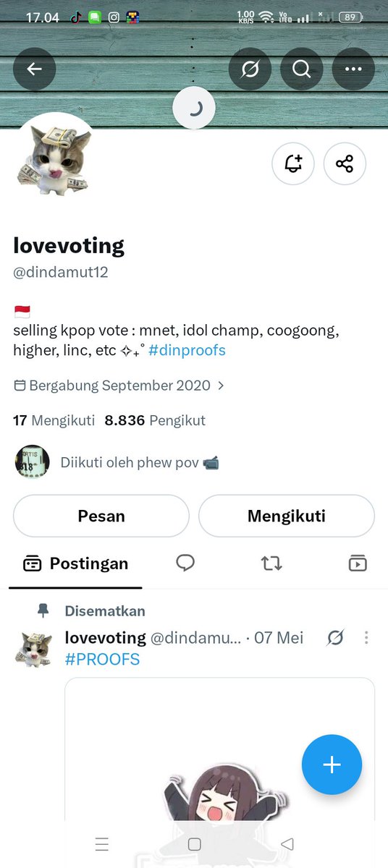Open the three-dot overflow menu in header
Screen dimensions: 388x868
pyautogui.click(x=353, y=69)
